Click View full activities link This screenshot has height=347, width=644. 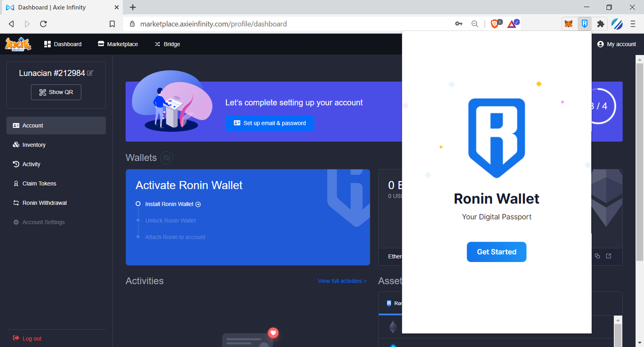tap(342, 281)
